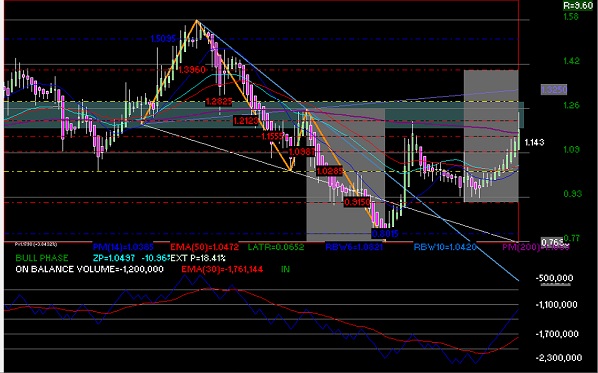Select the -2,300,000 volume axis label
The height and width of the screenshot is (373, 598).
click(x=559, y=358)
